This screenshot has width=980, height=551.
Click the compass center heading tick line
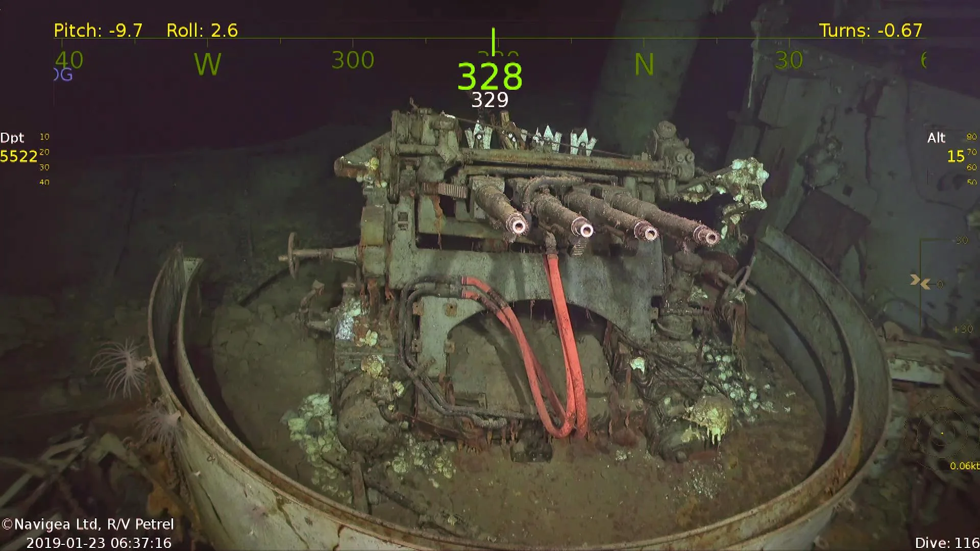coord(493,40)
